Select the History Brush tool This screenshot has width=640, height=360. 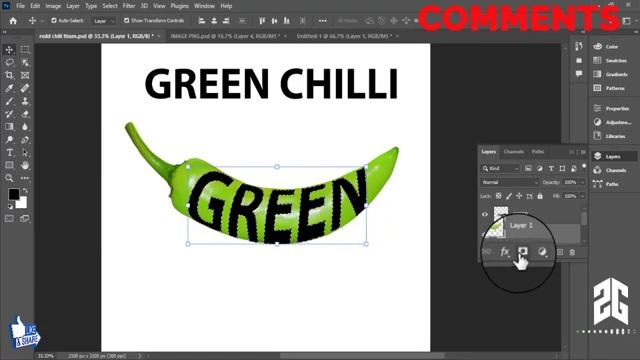click(9, 114)
